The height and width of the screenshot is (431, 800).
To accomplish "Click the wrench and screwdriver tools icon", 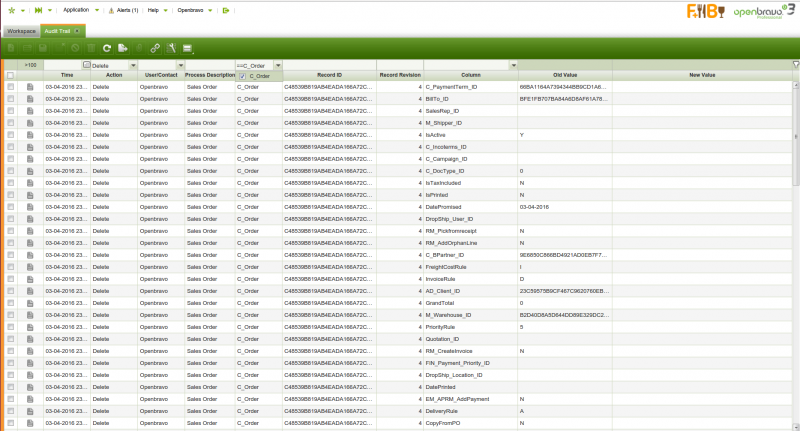I will click(171, 47).
